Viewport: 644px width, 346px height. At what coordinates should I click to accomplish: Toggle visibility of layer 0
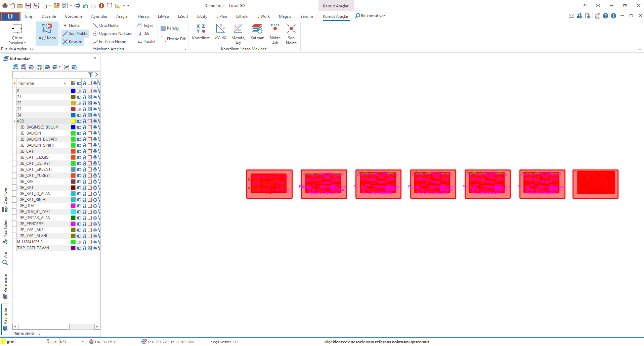tap(79, 91)
